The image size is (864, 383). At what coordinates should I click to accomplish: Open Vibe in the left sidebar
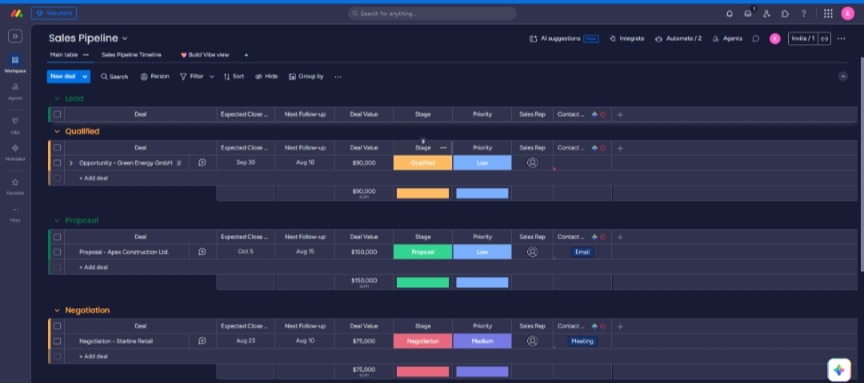point(15,125)
